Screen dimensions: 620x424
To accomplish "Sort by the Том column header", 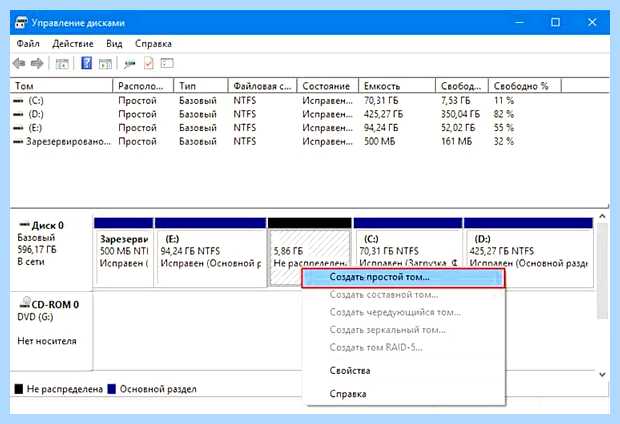I will click(61, 86).
